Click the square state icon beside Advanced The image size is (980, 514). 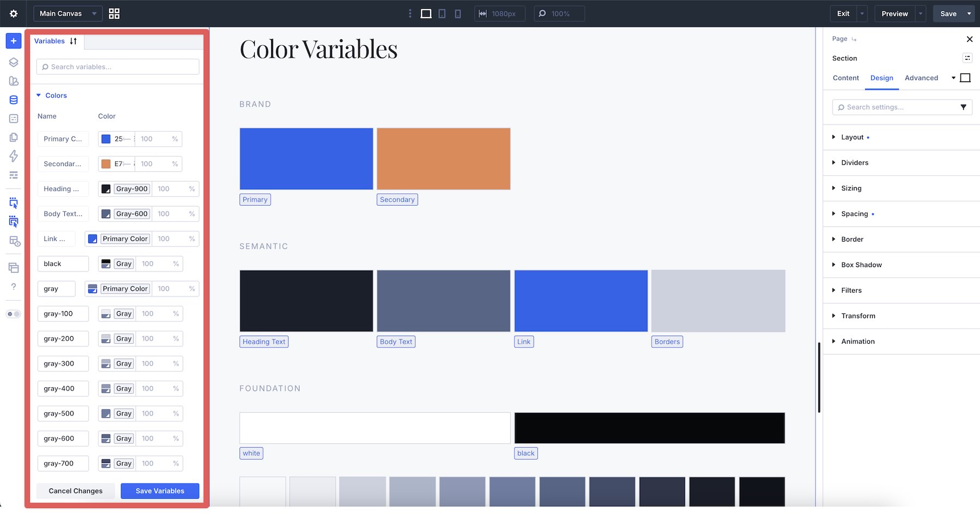pos(965,78)
